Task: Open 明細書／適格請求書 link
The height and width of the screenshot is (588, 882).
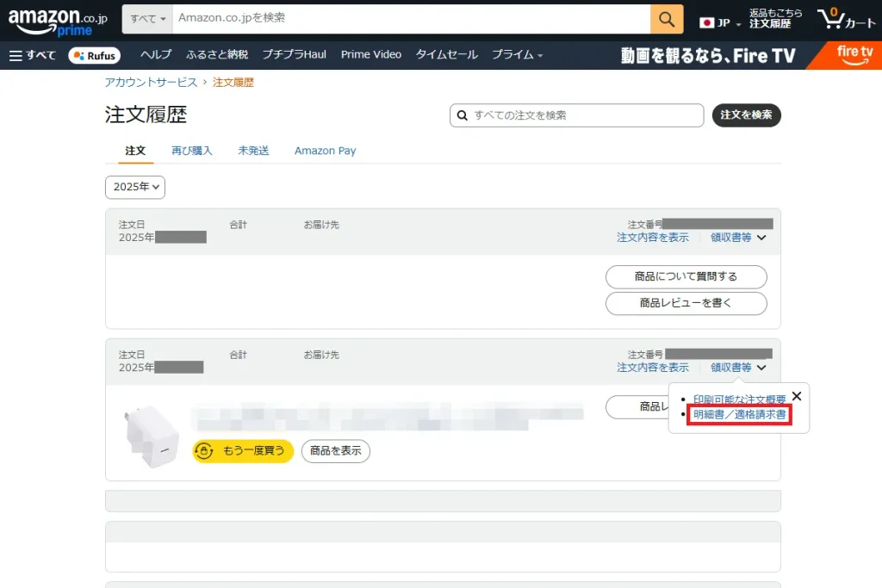Action: tap(739, 415)
